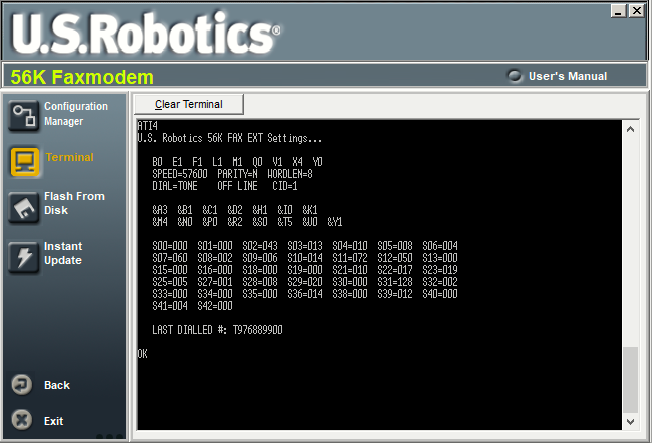Screen dimensions: 652x444
Task: Click the S31=128 register
Action: (395, 282)
